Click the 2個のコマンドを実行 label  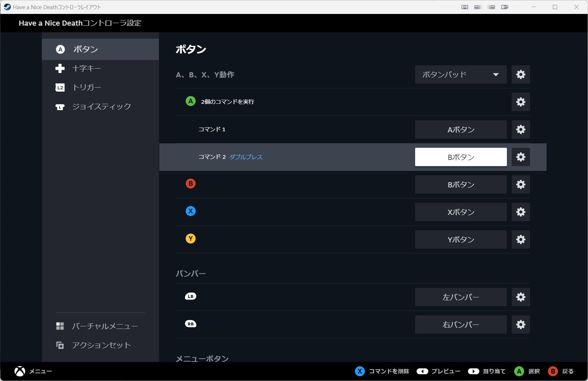coord(227,102)
